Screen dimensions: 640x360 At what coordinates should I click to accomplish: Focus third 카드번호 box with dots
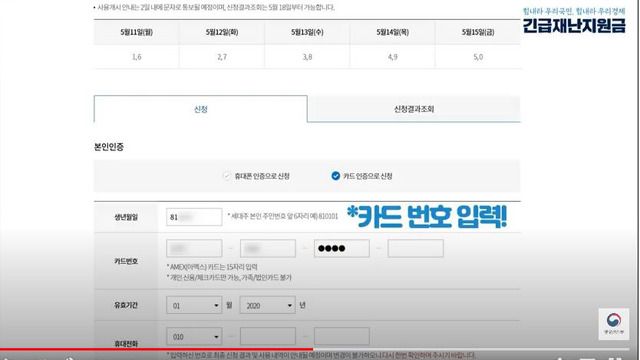(342, 248)
